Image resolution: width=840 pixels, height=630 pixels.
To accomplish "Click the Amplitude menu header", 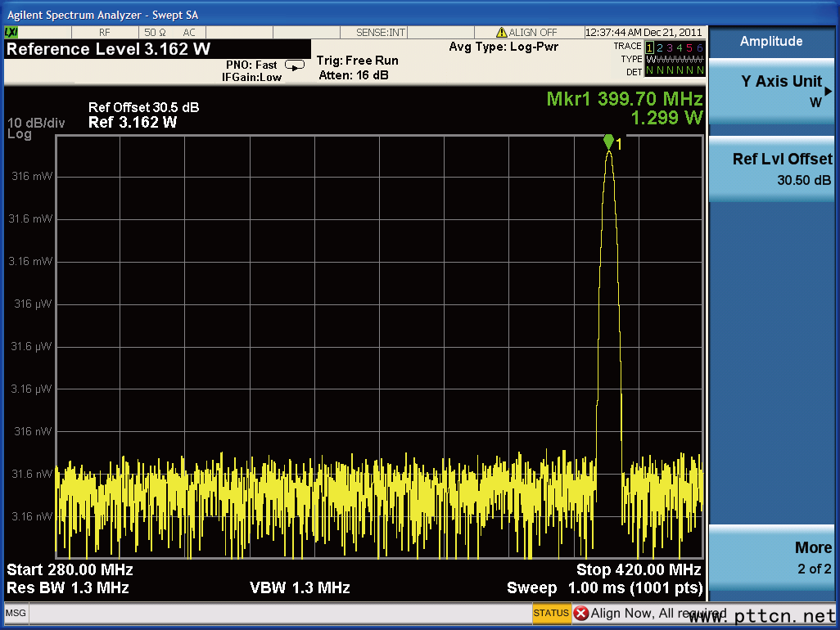I will point(771,42).
